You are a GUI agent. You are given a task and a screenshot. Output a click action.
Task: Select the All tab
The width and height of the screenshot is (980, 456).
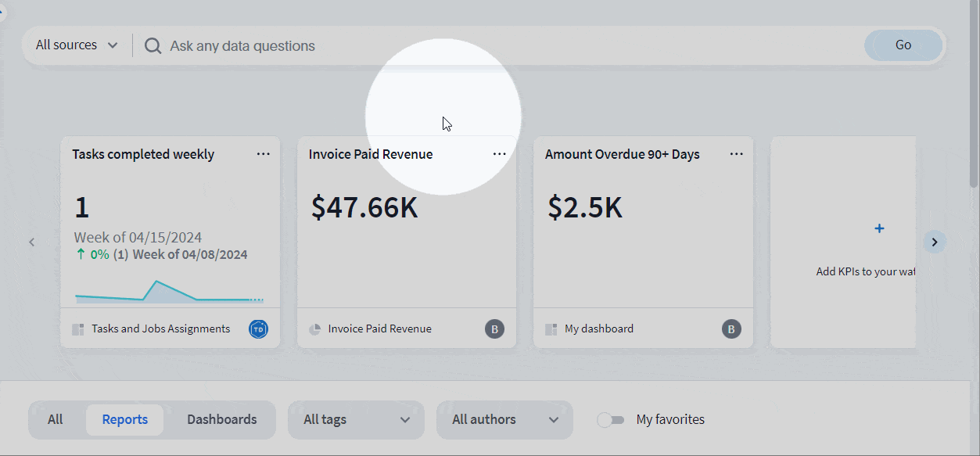point(55,420)
